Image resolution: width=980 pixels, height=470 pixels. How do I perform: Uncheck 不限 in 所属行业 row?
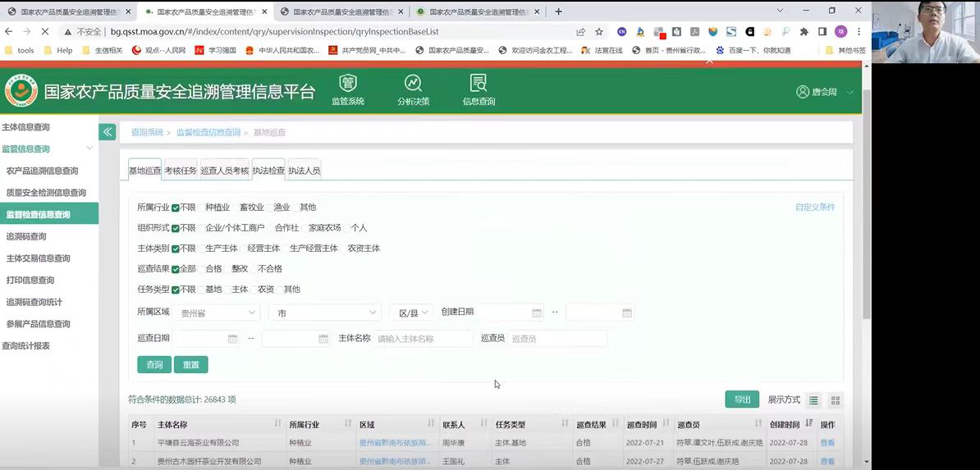(176, 208)
